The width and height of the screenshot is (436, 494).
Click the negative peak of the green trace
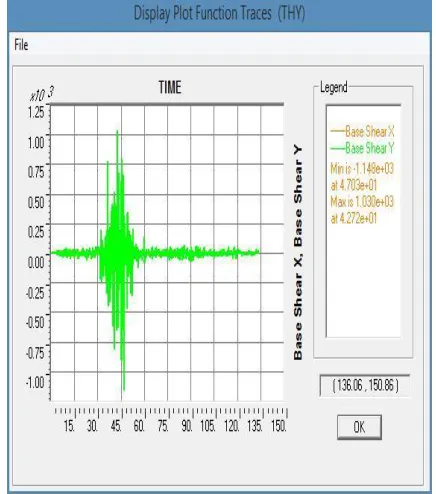point(124,389)
